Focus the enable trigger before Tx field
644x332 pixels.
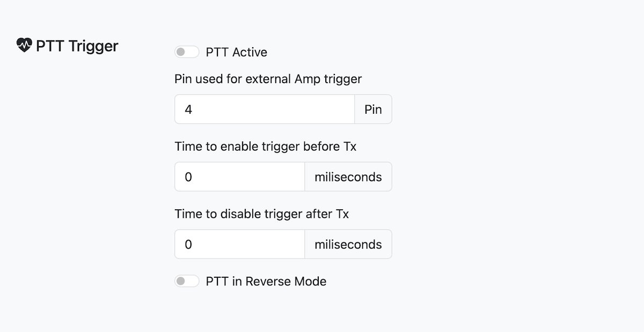(x=239, y=177)
